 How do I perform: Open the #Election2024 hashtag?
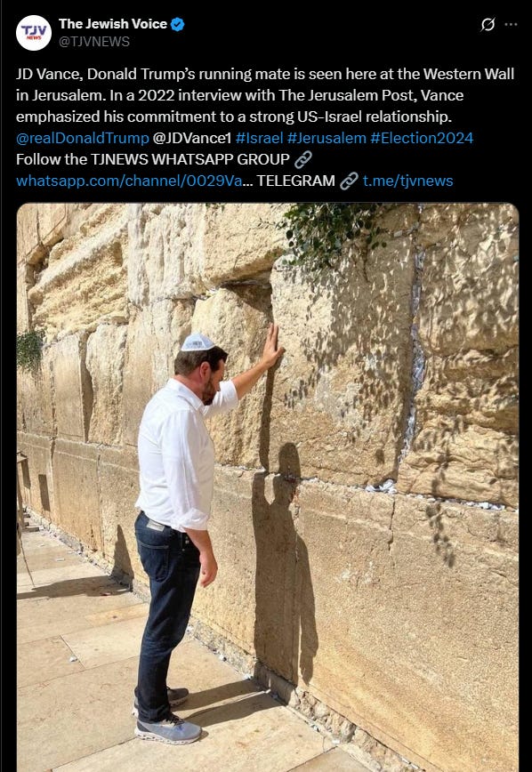coord(422,139)
